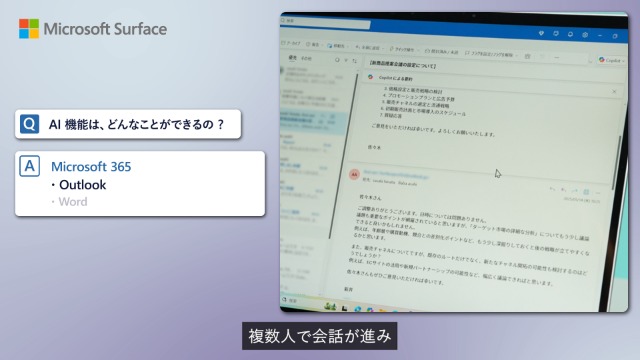The height and width of the screenshot is (360, 640).
Task: Click the アーカイブ archive toolbar button
Action: [290, 43]
